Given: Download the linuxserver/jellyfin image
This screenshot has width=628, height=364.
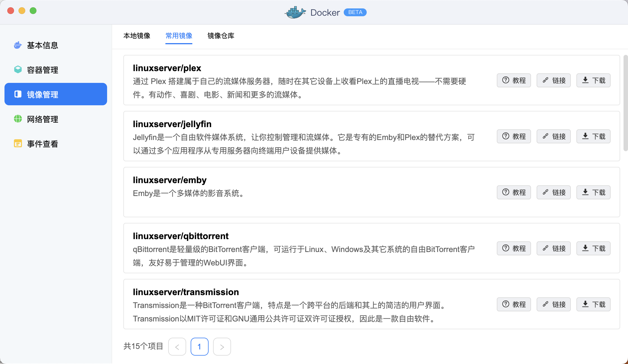Looking at the screenshot, I should click(x=594, y=136).
